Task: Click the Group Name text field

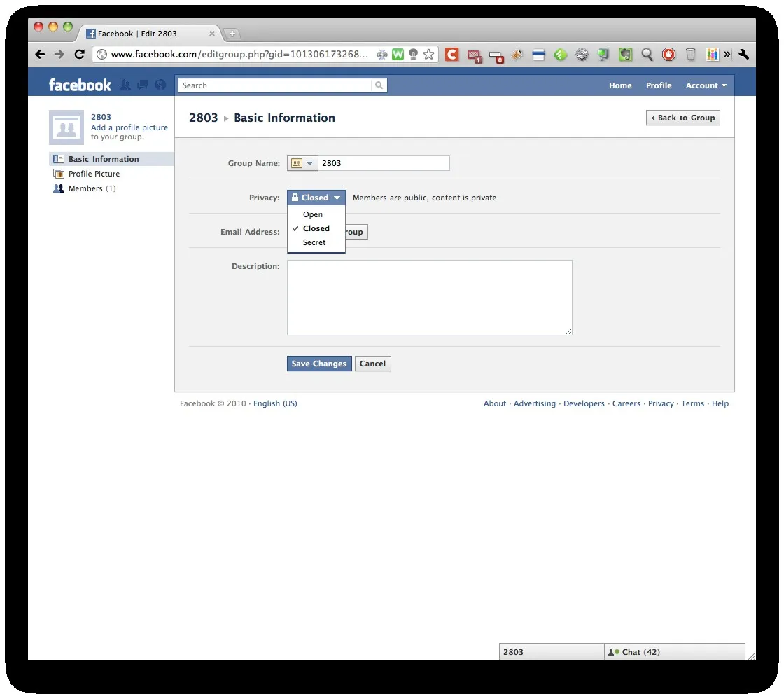Action: click(384, 163)
